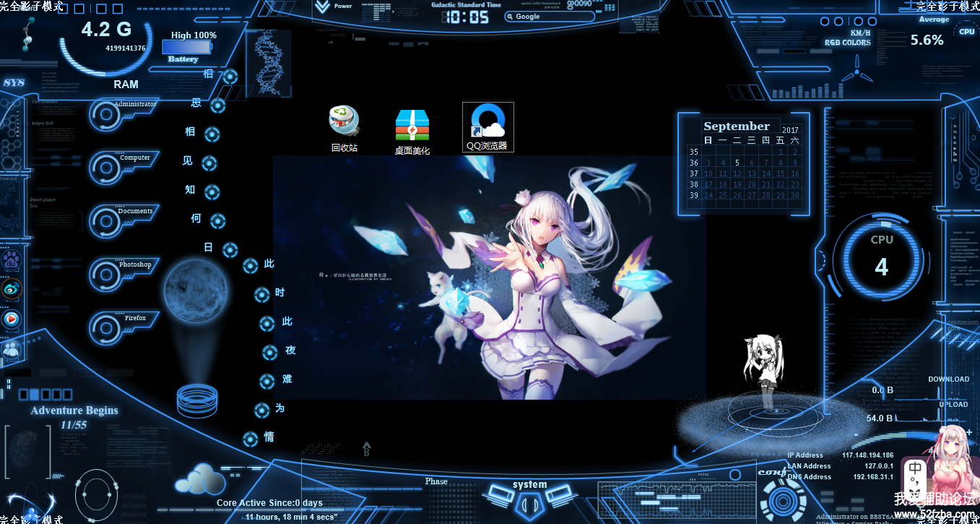This screenshot has height=524, width=980.
Task: Click the ring beside 时
Action: coord(262,295)
